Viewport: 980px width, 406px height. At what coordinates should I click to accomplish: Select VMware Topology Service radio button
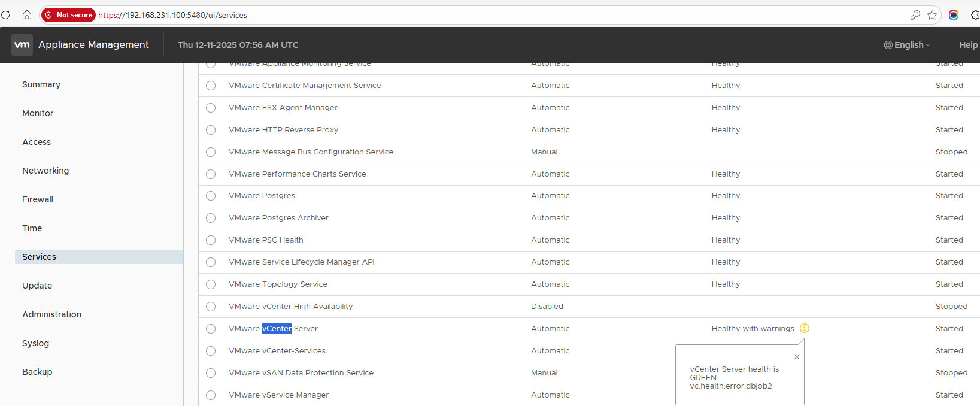[x=211, y=284]
